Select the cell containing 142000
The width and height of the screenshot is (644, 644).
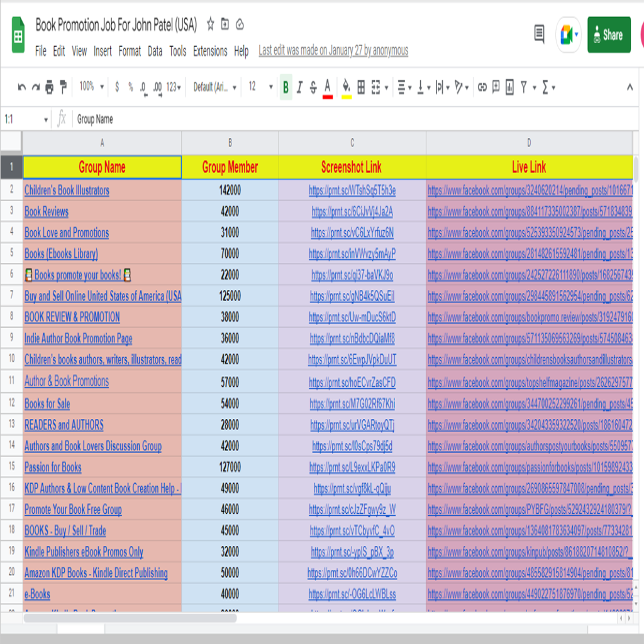point(230,190)
